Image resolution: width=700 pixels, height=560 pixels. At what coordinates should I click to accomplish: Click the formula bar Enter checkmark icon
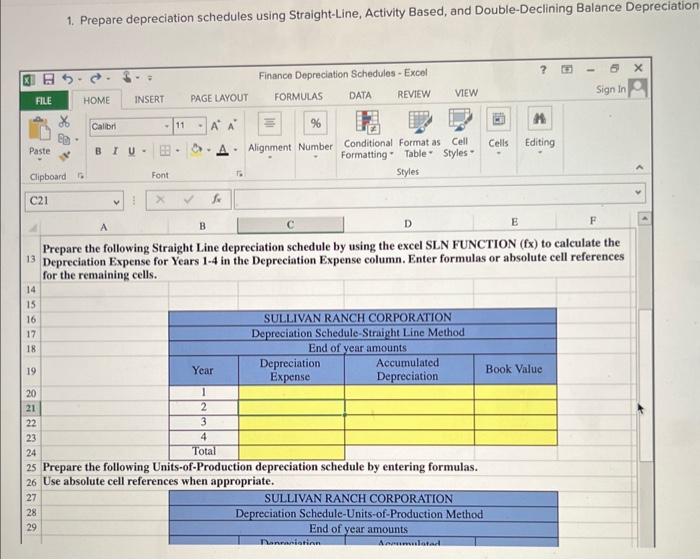click(x=188, y=200)
